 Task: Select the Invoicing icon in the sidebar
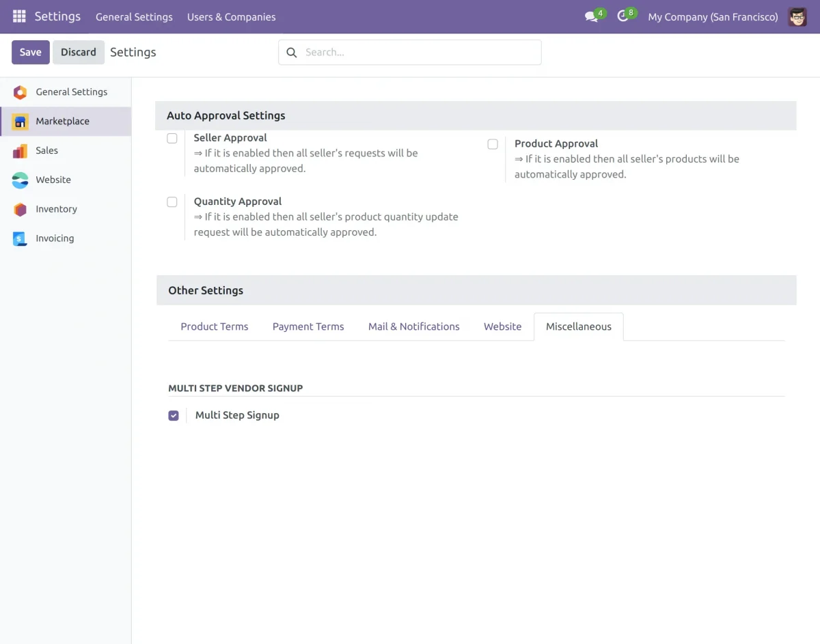tap(20, 238)
